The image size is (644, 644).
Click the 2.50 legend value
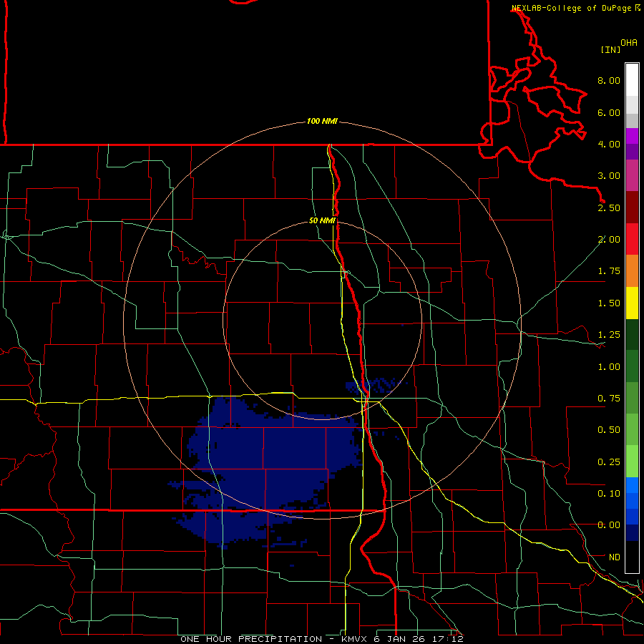point(609,208)
